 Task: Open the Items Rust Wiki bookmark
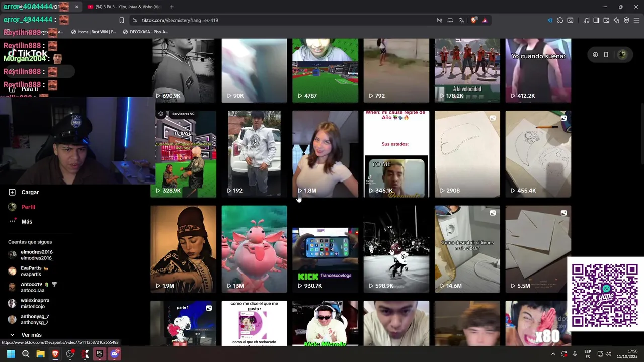click(94, 32)
